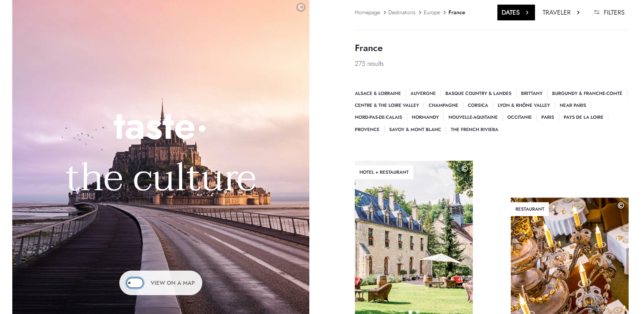Go to Homepage in the breadcrumb

(367, 13)
